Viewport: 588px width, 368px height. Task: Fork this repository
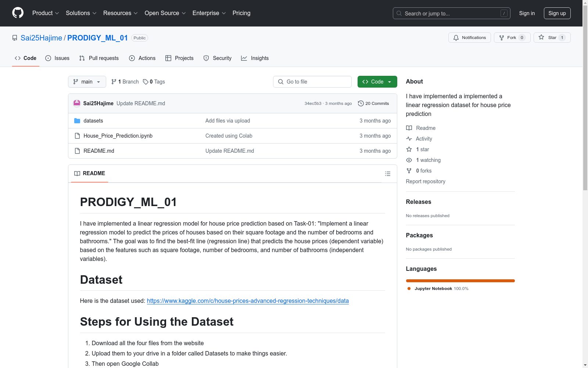click(x=512, y=38)
